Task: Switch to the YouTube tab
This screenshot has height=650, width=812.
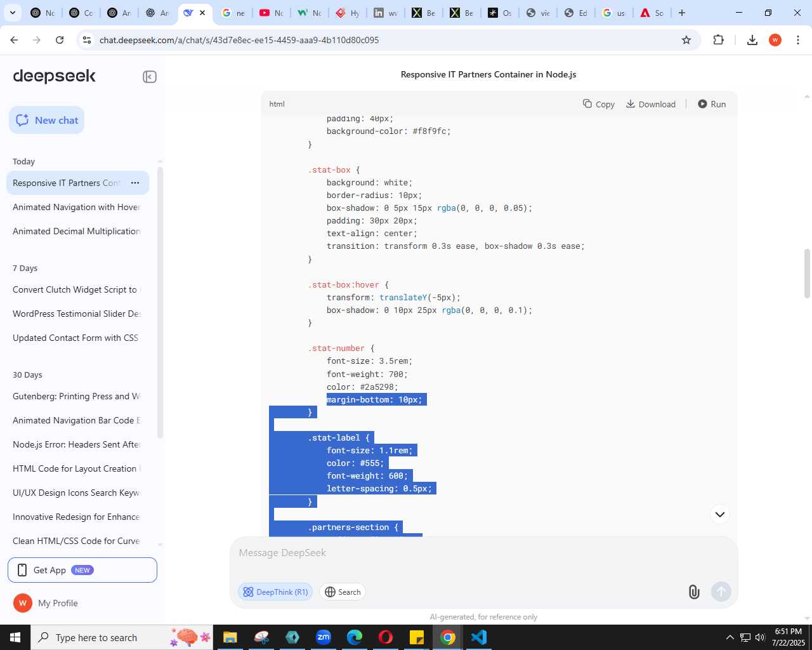Action: click(x=271, y=13)
